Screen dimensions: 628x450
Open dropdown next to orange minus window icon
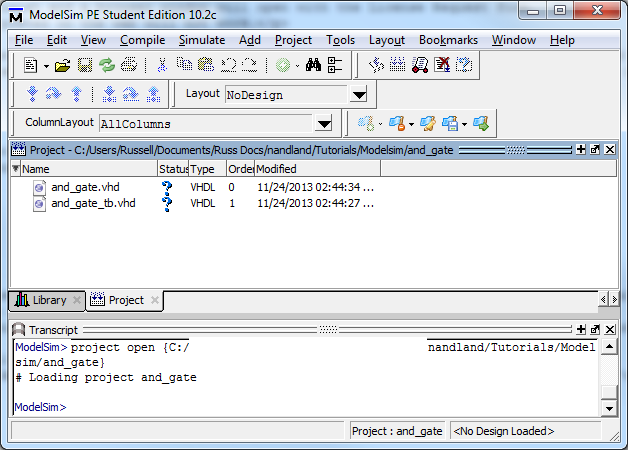[x=411, y=125]
